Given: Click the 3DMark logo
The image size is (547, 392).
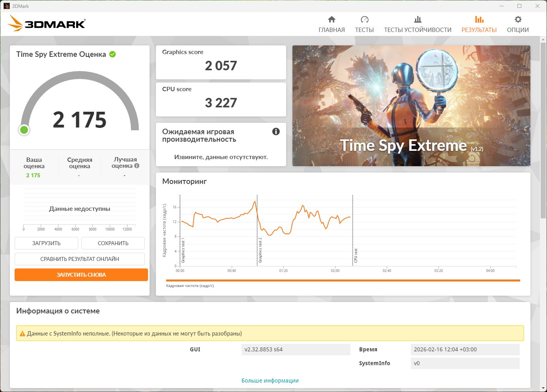Looking at the screenshot, I should [47, 24].
